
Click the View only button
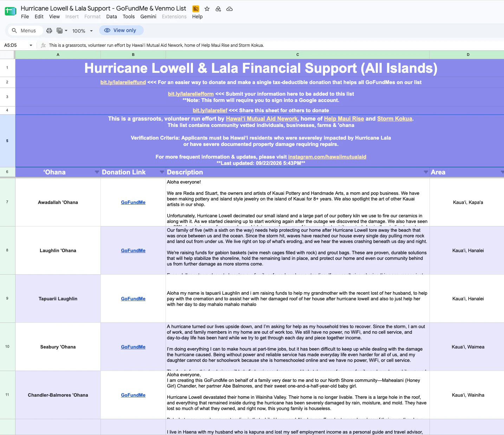(x=121, y=30)
